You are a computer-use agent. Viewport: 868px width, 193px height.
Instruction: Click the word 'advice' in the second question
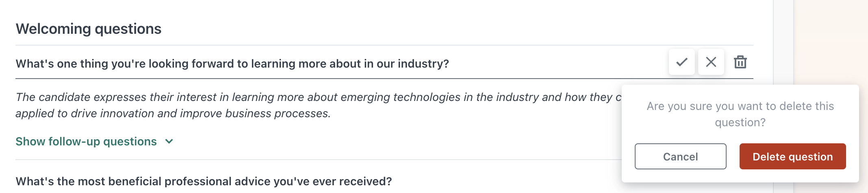(253, 181)
